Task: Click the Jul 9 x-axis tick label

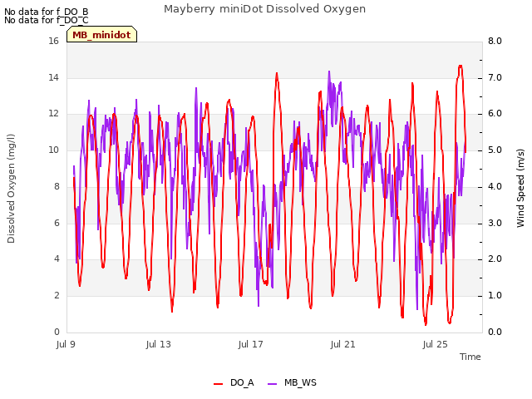Action: pyautogui.click(x=66, y=344)
